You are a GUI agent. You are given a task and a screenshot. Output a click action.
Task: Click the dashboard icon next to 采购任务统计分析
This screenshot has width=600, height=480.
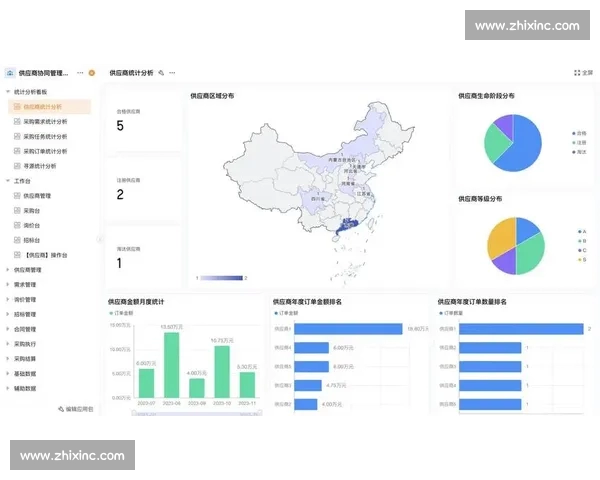click(x=17, y=136)
